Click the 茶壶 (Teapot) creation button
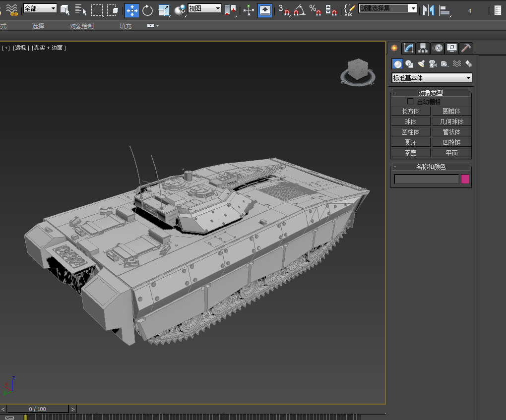The height and width of the screenshot is (420, 506). 410,153
